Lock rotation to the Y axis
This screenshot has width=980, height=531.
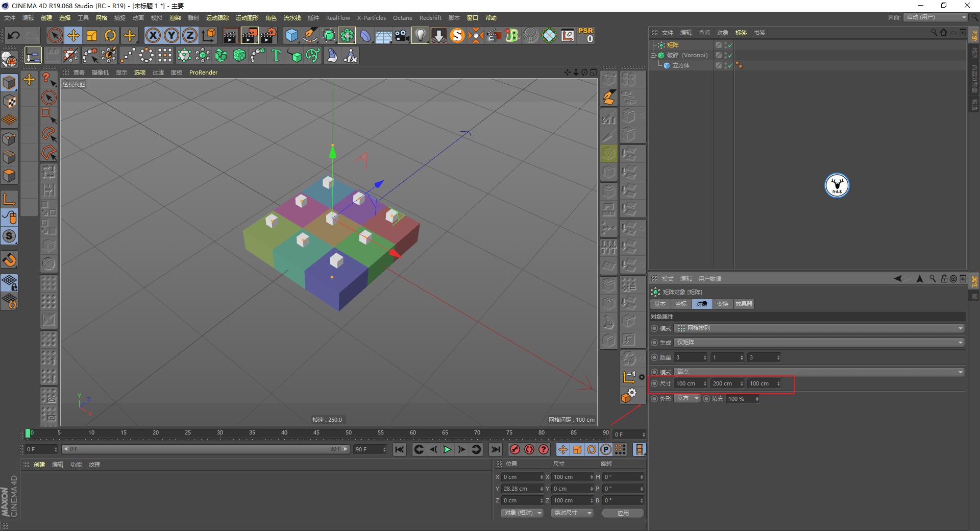point(171,35)
